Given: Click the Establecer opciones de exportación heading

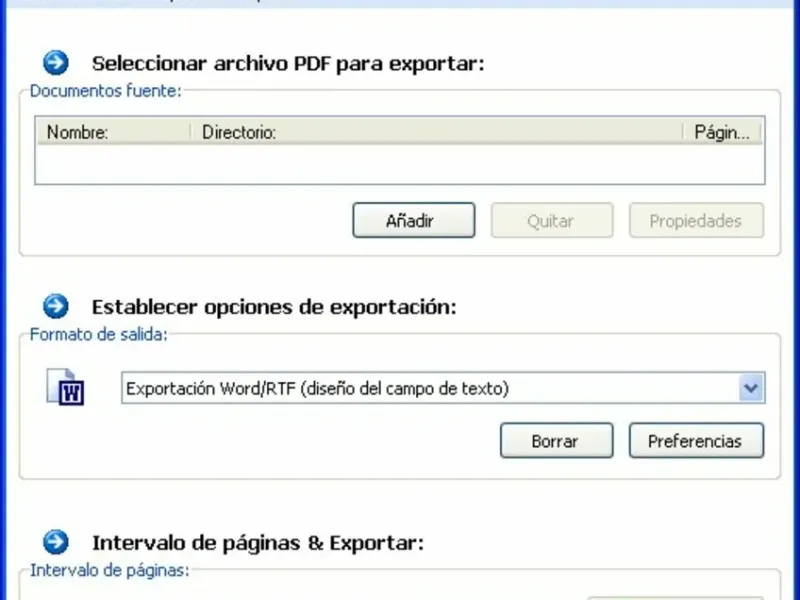Looking at the screenshot, I should (x=274, y=307).
